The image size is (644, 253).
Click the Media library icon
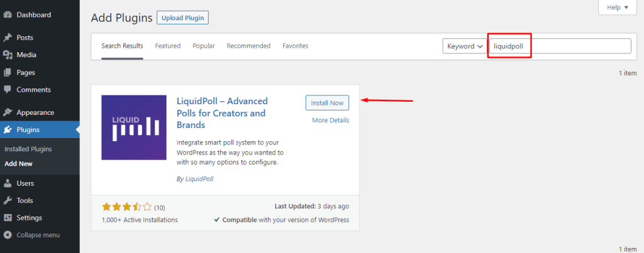tap(8, 55)
